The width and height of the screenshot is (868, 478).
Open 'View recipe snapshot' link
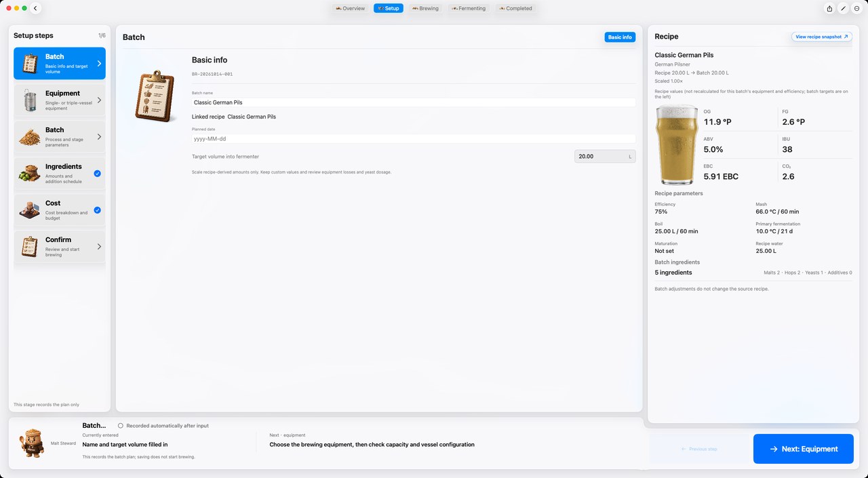pyautogui.click(x=822, y=37)
